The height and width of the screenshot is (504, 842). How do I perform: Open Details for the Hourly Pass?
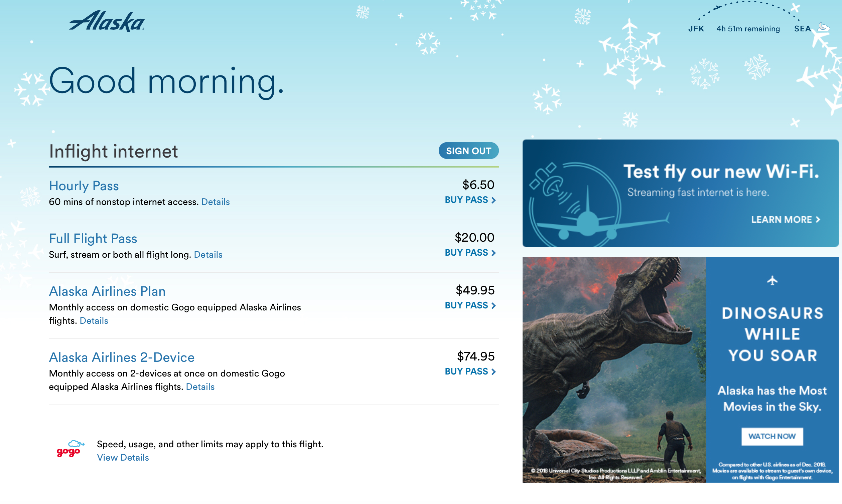(x=215, y=202)
